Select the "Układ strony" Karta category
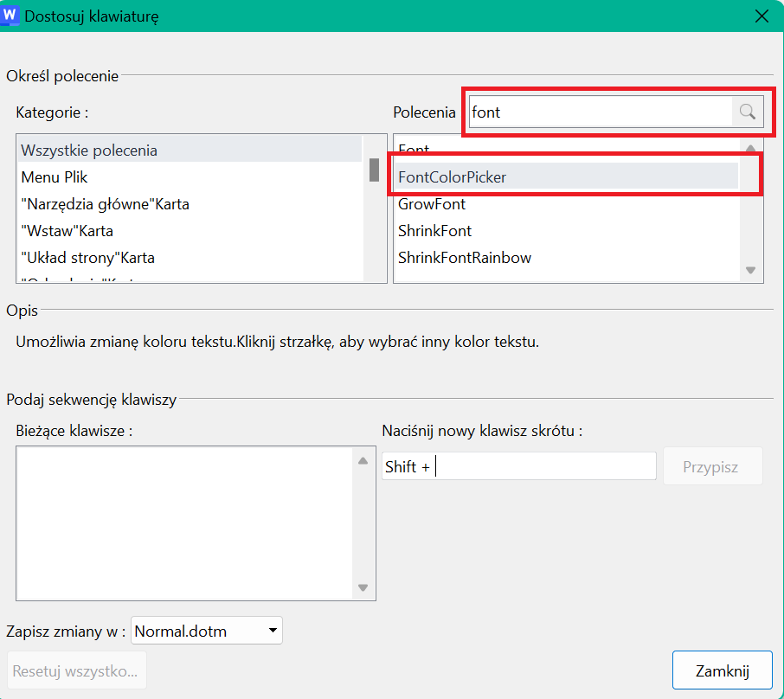 190,258
